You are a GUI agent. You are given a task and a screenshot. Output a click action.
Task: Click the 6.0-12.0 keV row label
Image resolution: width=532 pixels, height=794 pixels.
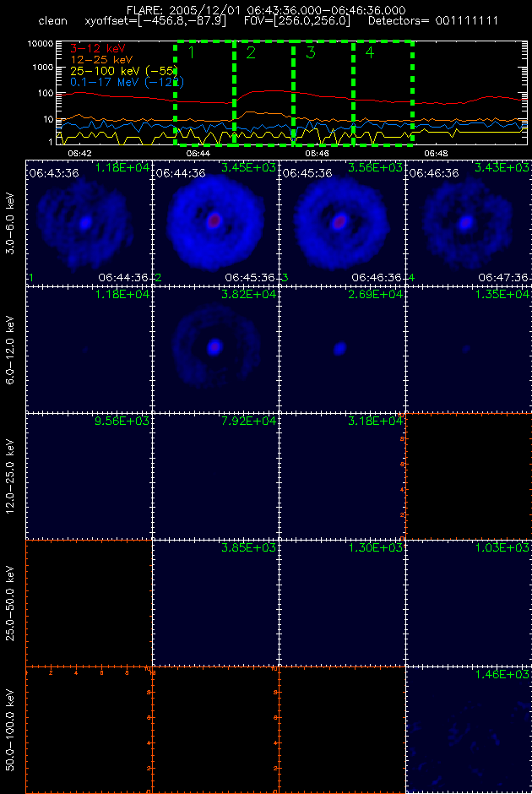pos(11,348)
